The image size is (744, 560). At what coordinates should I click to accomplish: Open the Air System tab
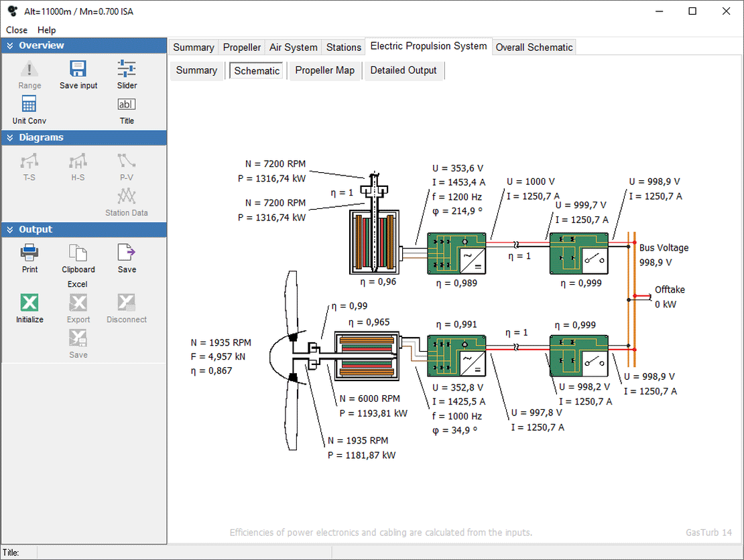(293, 48)
